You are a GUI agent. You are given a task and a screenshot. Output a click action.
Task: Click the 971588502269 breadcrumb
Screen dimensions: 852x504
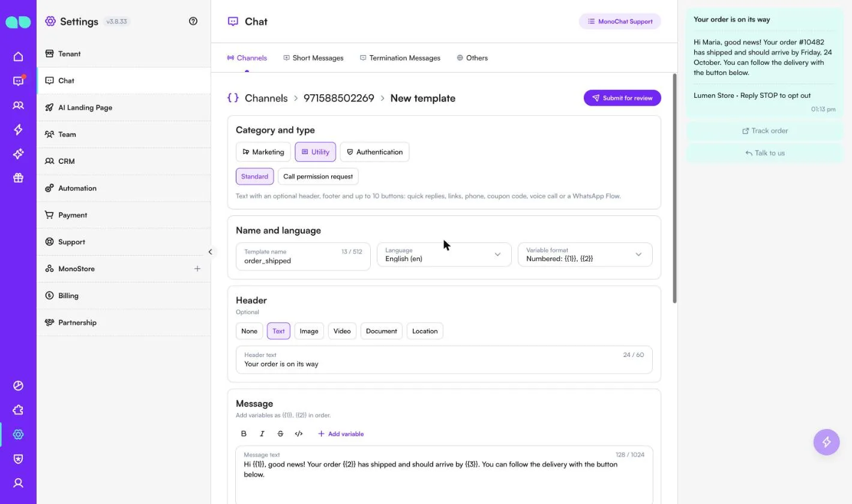(339, 98)
